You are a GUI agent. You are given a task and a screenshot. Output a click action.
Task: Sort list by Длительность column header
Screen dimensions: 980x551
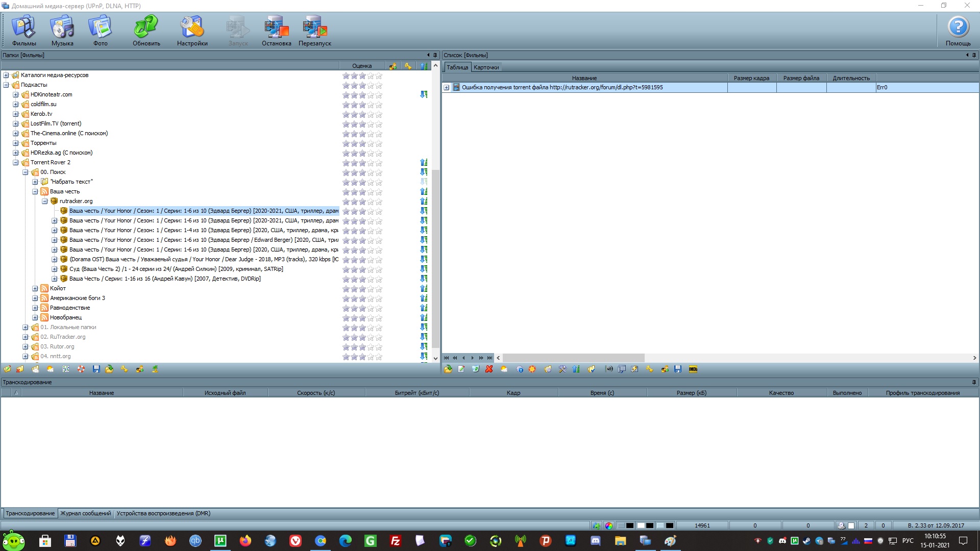click(x=851, y=78)
